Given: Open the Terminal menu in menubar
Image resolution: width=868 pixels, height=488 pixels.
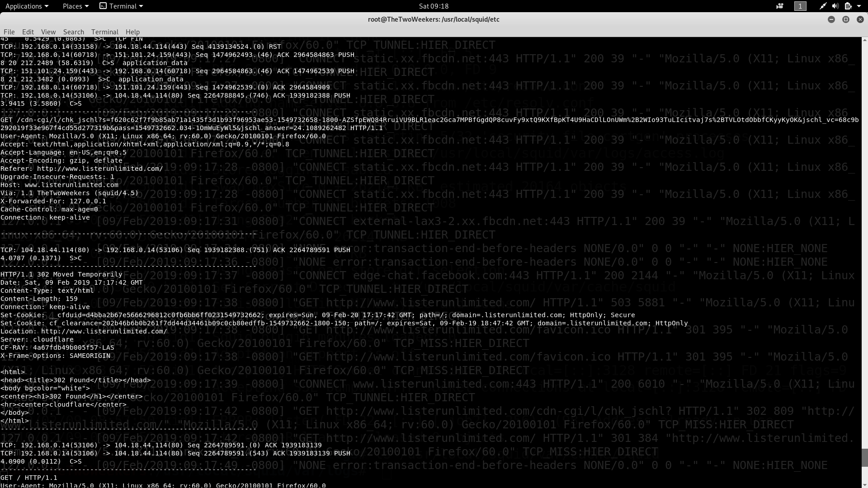Looking at the screenshot, I should [x=105, y=32].
